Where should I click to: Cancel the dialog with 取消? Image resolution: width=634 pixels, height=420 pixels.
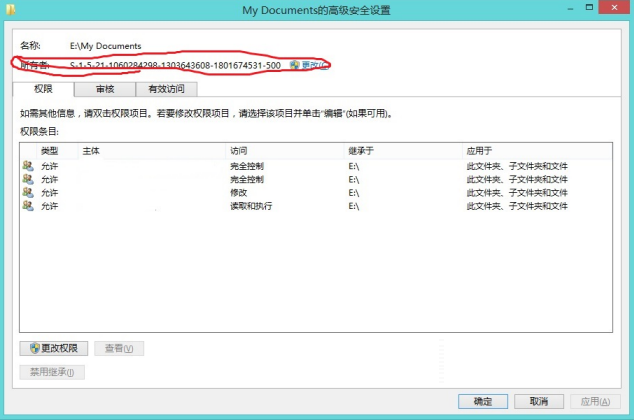[x=539, y=401]
